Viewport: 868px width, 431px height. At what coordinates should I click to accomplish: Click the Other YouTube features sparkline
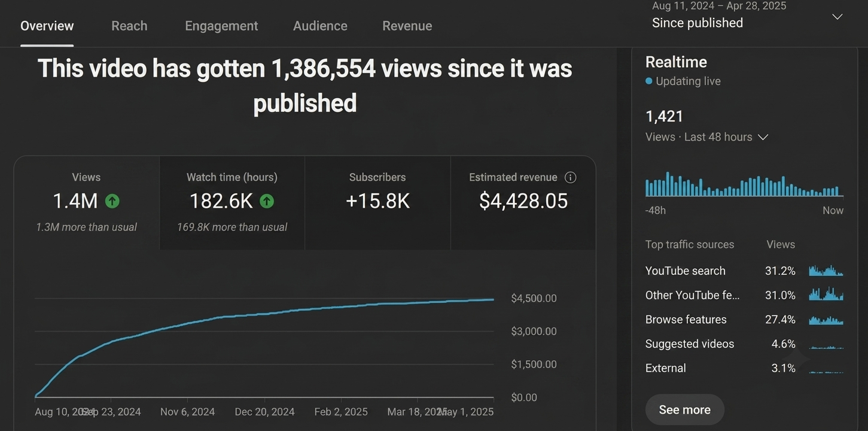(x=826, y=294)
